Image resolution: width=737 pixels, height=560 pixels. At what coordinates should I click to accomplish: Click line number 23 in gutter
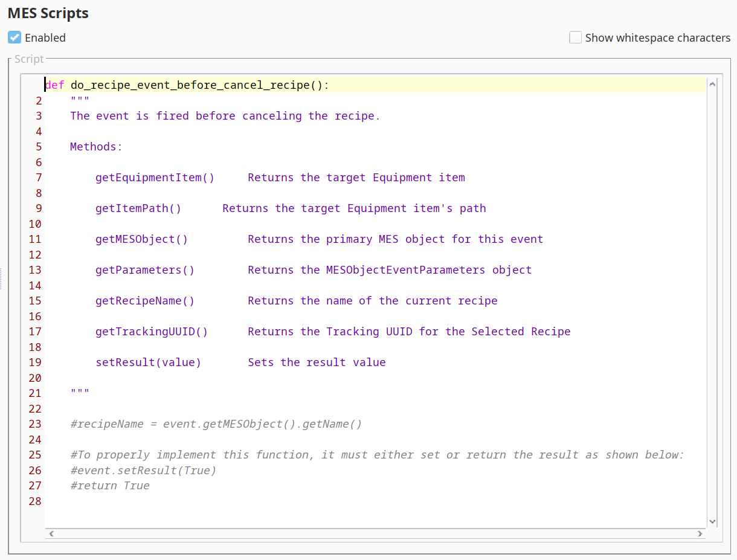[35, 424]
